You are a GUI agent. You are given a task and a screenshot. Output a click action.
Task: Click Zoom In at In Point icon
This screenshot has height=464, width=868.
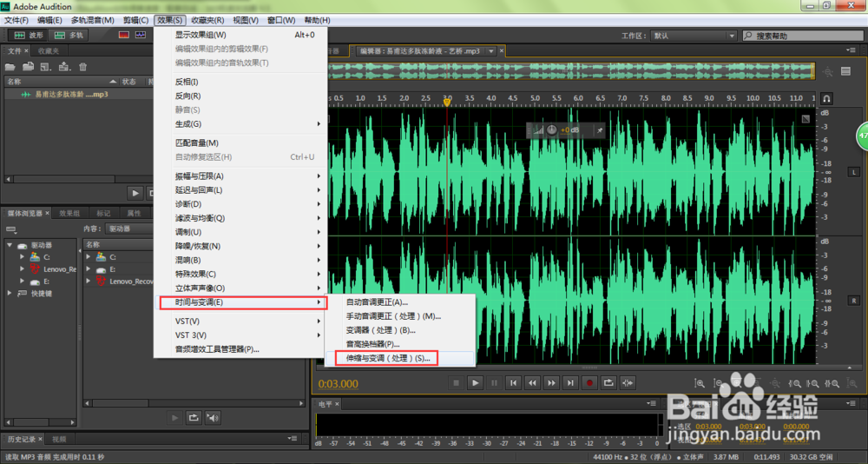[795, 383]
